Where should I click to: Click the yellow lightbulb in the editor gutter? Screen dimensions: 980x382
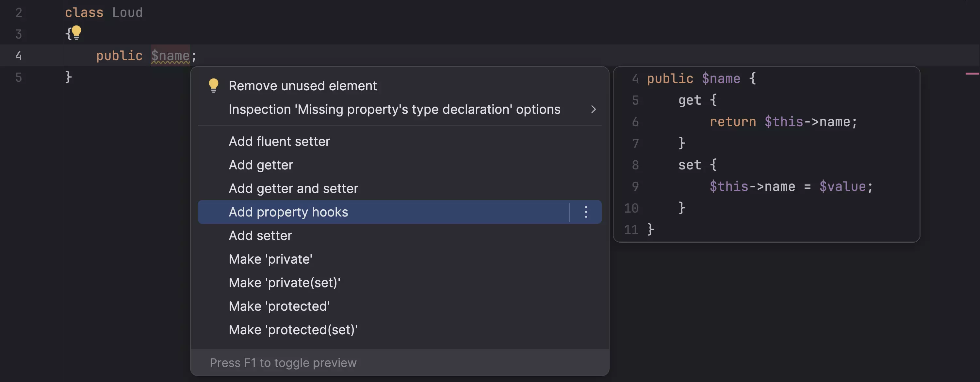pos(76,32)
